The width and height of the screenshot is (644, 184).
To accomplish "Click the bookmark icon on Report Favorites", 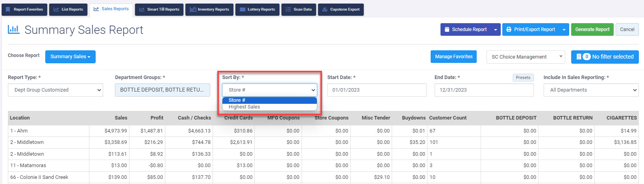I will click(x=8, y=9).
